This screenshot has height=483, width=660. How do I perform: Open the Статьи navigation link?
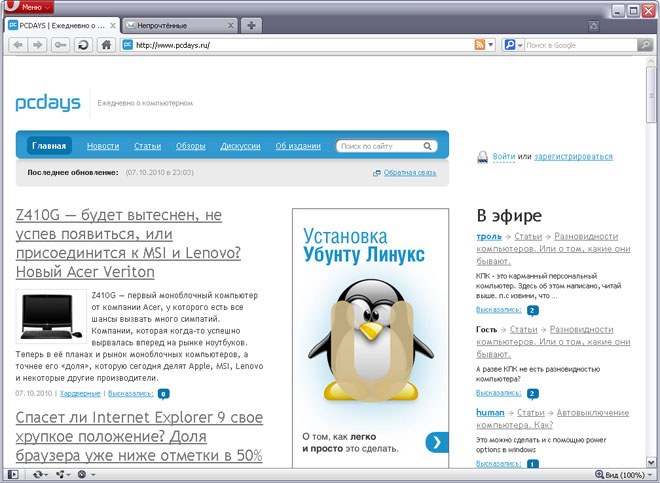click(147, 146)
